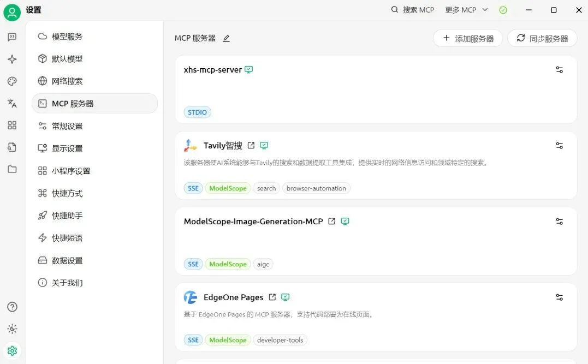The height and width of the screenshot is (364, 588).
Task: Open 网络搜索 settings section
Action: pos(94,81)
